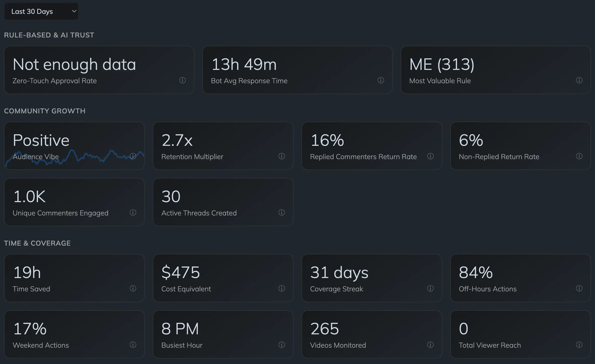Screen dimensions: 595x364
Task: Select the 13h 49m Bot Avg Response Time card
Action: click(297, 70)
